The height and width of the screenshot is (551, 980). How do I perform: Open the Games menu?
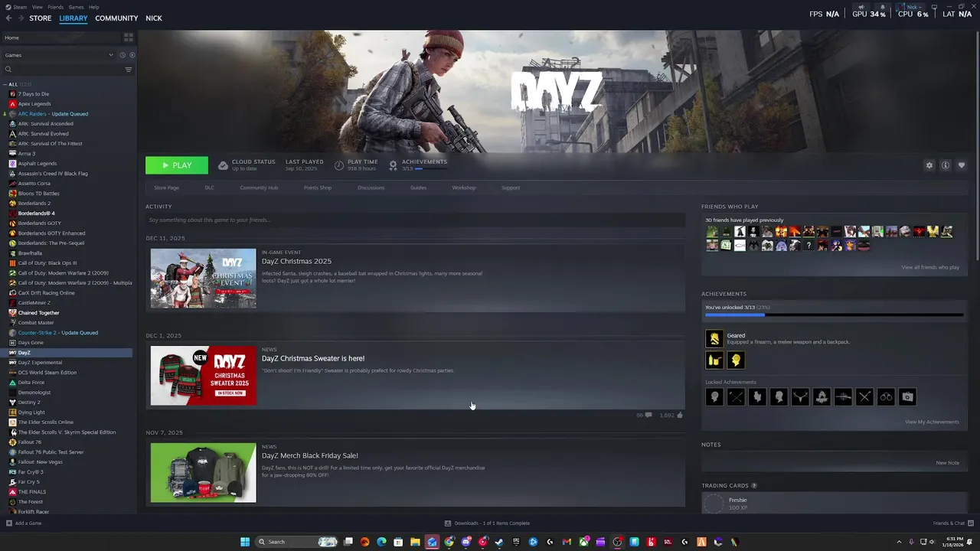click(x=76, y=7)
